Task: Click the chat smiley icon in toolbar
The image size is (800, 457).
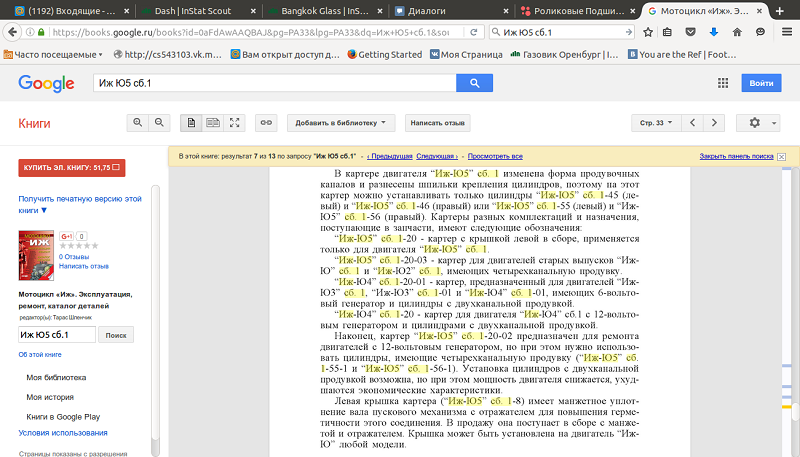Action: click(760, 32)
